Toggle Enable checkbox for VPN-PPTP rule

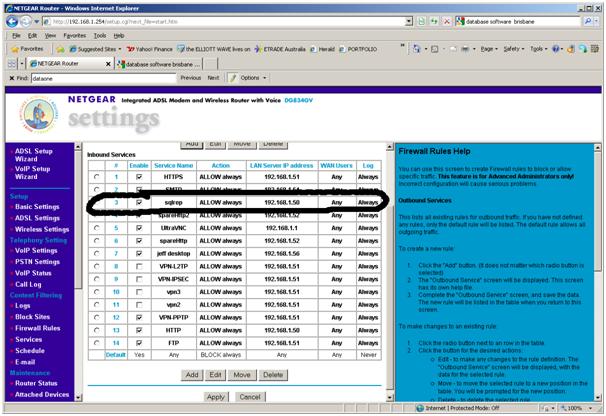click(x=139, y=317)
